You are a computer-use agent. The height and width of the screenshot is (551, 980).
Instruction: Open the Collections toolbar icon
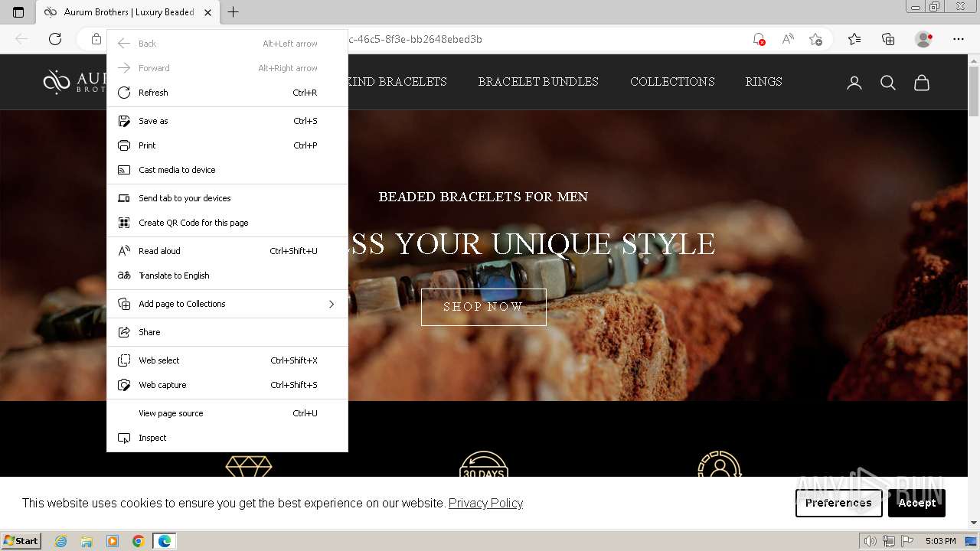(888, 39)
